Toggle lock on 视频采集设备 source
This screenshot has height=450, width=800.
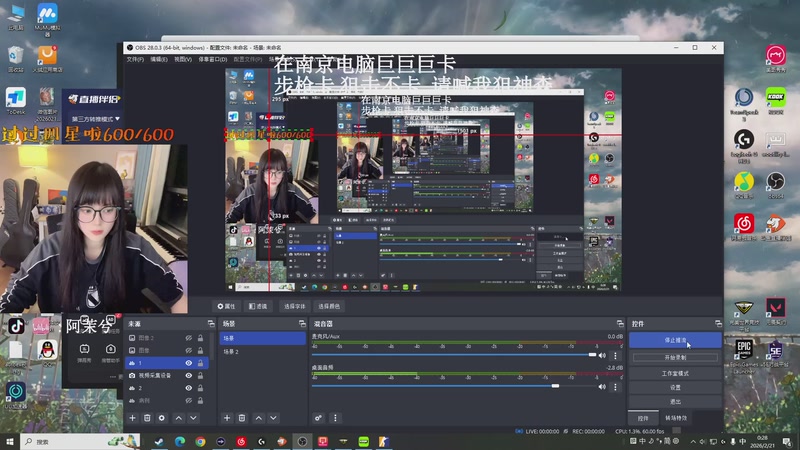click(x=201, y=376)
